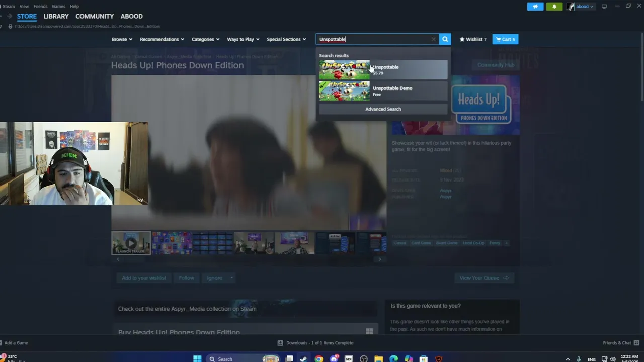This screenshot has width=644, height=362.
Task: Open the blue announcements megaphone button
Action: point(535,7)
